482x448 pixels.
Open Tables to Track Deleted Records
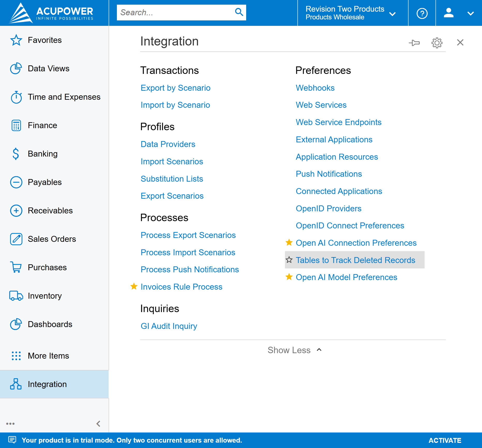(356, 260)
